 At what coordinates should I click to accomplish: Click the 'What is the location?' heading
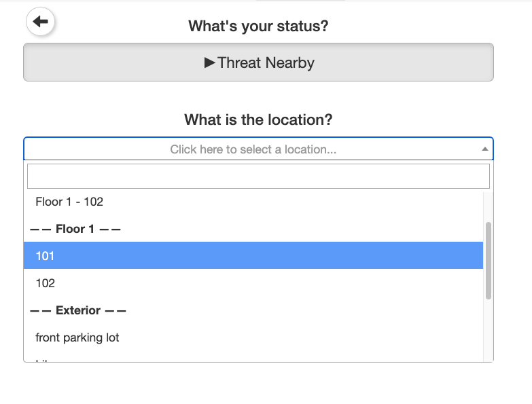(x=258, y=120)
